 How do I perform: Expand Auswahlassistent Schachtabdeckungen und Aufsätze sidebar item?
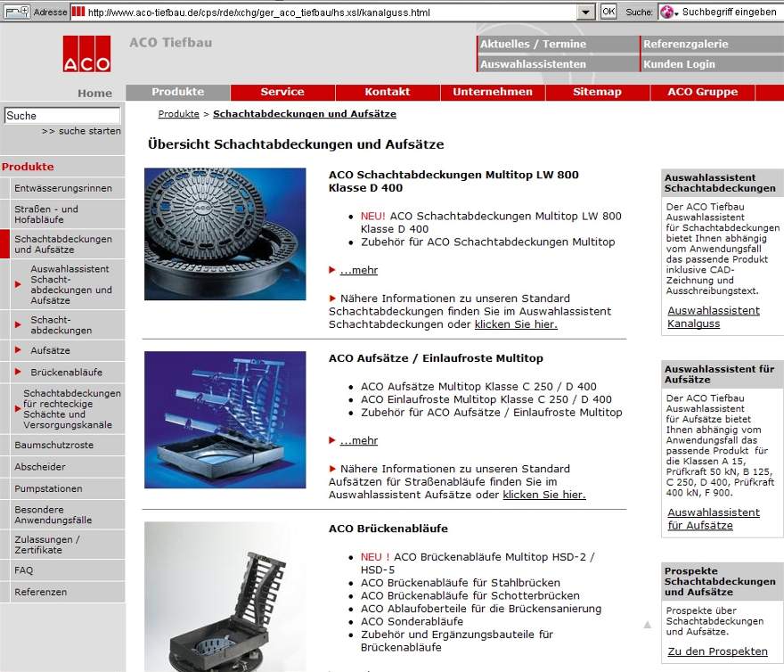point(19,284)
